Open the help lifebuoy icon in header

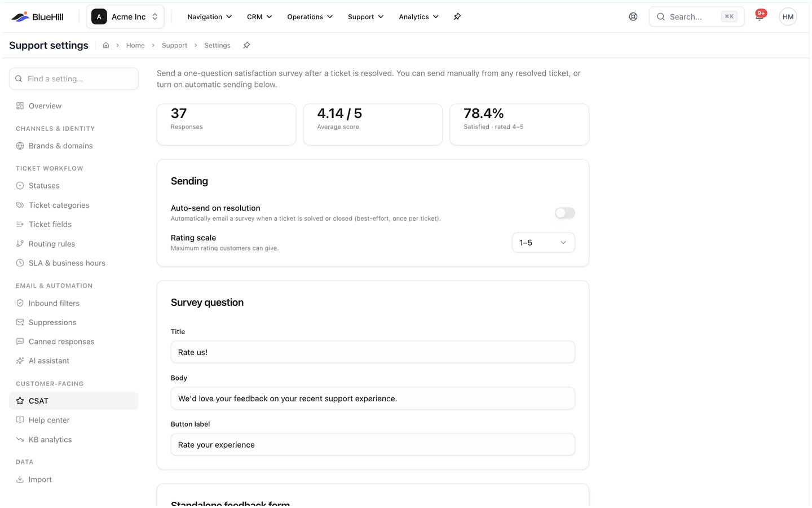pos(633,17)
